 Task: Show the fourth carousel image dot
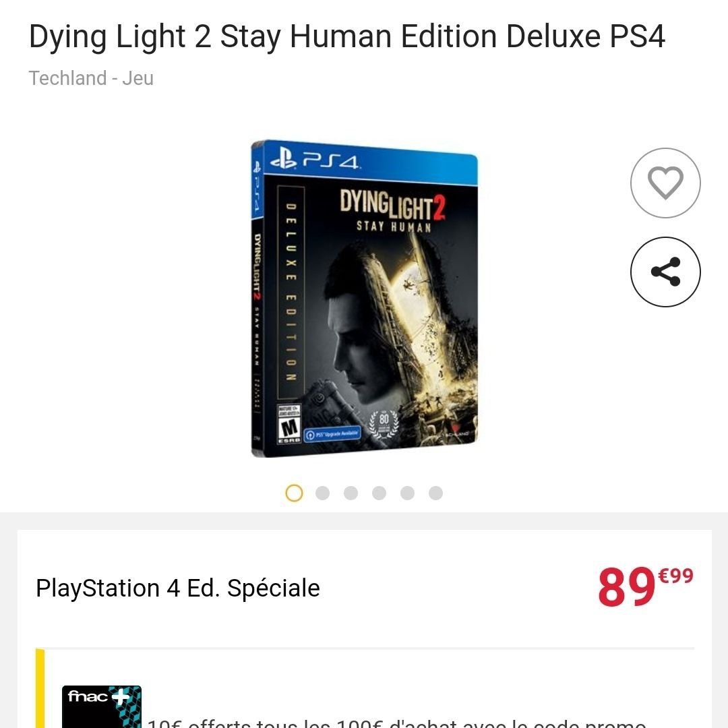click(379, 493)
